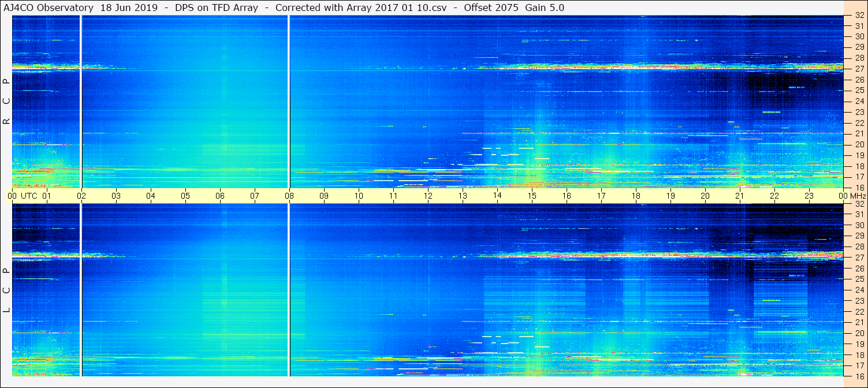Click the LCP panel's 31 MHz frequency label
Viewport: 868px width, 388px height.
(x=859, y=214)
